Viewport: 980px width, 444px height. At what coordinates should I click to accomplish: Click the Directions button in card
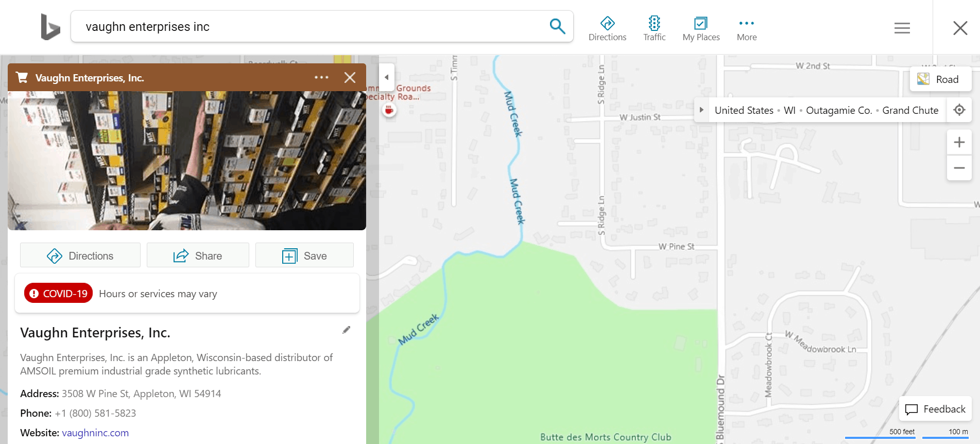(x=80, y=255)
